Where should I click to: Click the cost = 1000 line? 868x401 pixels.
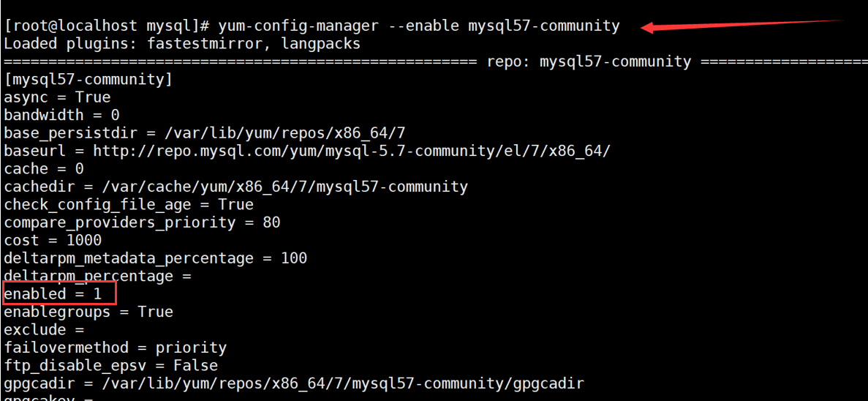53,241
